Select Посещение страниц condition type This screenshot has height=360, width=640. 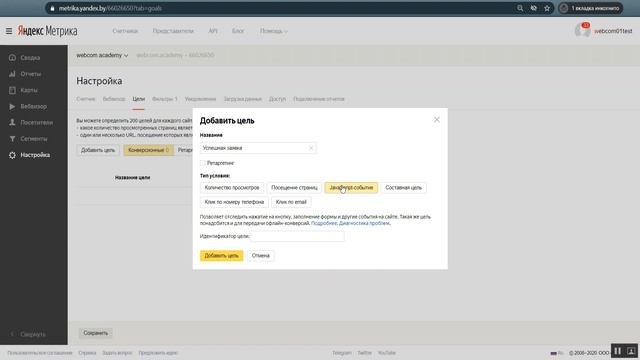294,188
